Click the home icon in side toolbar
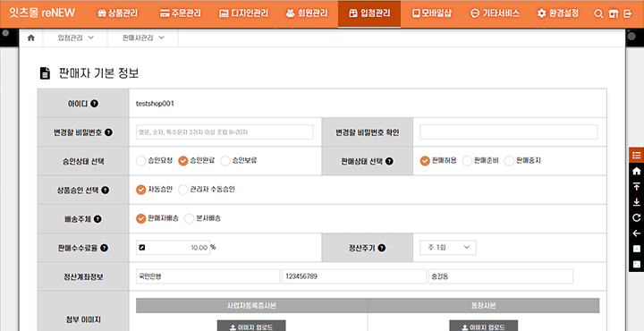644x331 pixels. [x=637, y=171]
